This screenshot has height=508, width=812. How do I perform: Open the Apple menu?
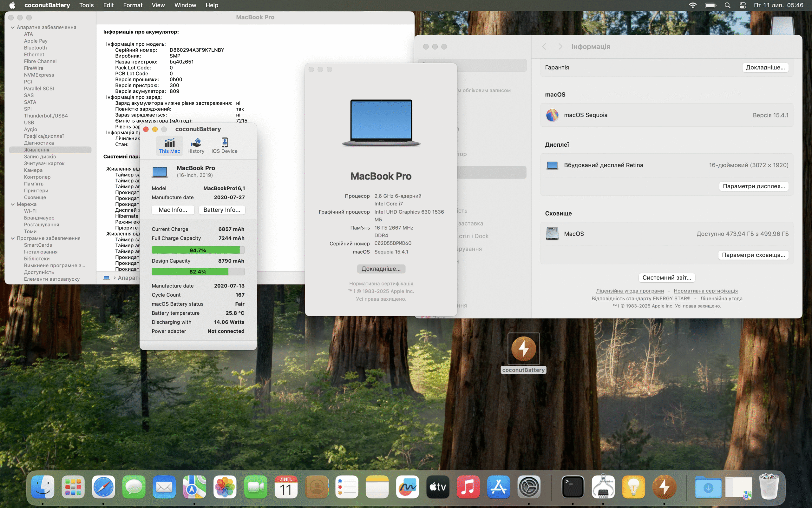click(12, 5)
